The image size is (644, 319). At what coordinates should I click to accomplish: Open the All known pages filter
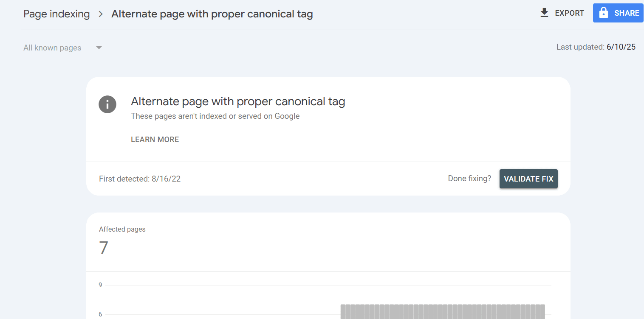tap(52, 48)
